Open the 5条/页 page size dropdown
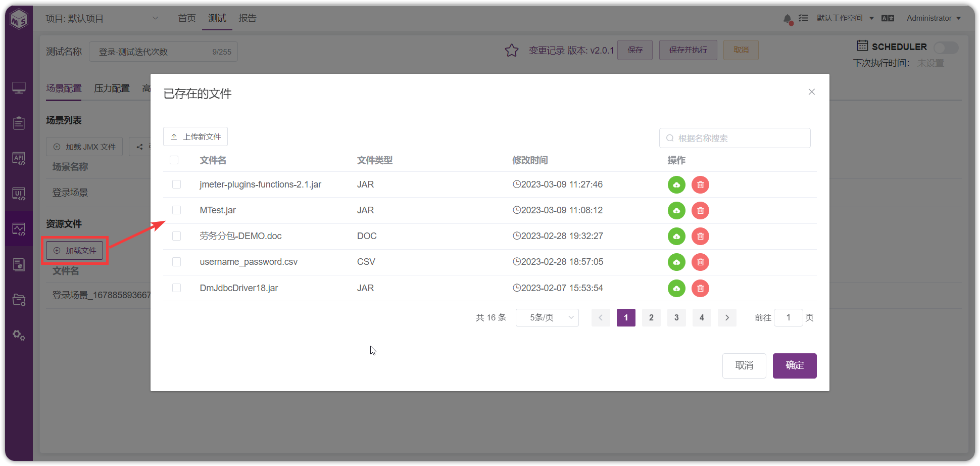 547,318
